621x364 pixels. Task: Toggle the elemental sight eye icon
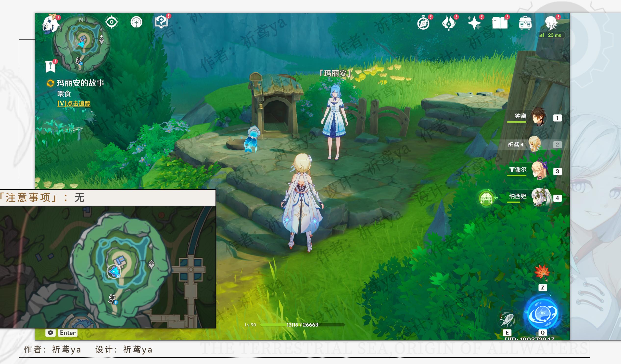coord(111,22)
